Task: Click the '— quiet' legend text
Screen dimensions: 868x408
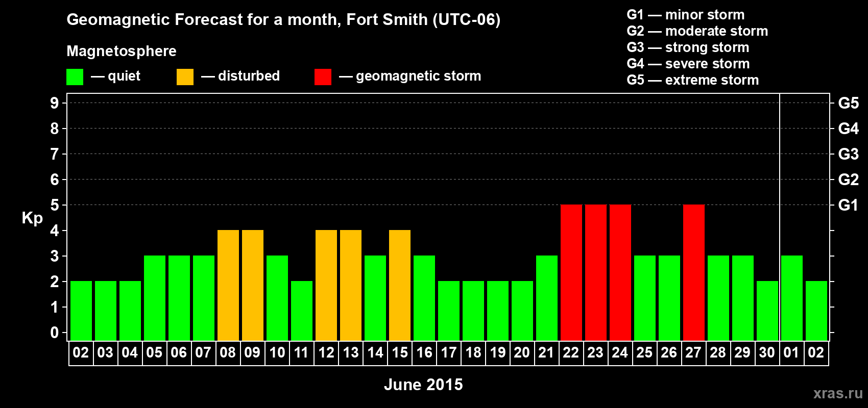Action: (115, 76)
